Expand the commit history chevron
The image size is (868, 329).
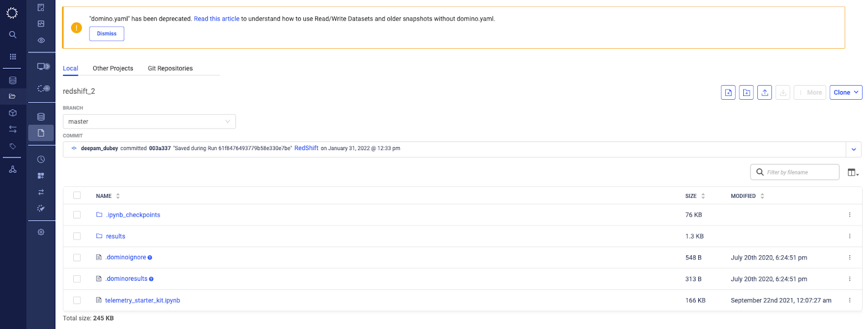854,150
